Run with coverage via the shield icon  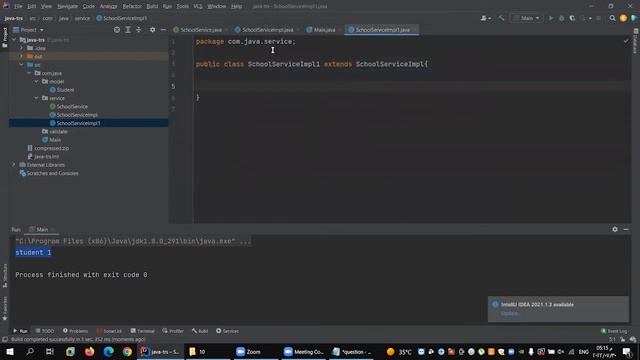click(x=572, y=18)
